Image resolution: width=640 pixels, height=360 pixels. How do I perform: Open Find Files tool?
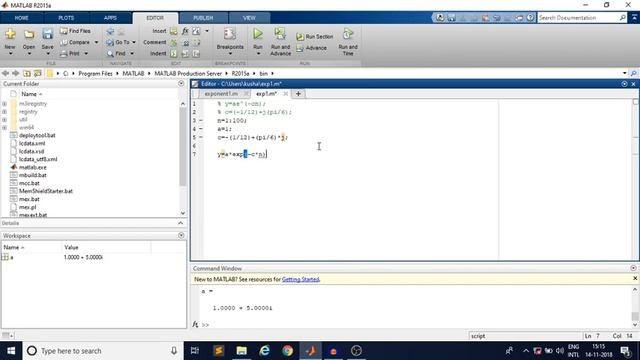76,31
